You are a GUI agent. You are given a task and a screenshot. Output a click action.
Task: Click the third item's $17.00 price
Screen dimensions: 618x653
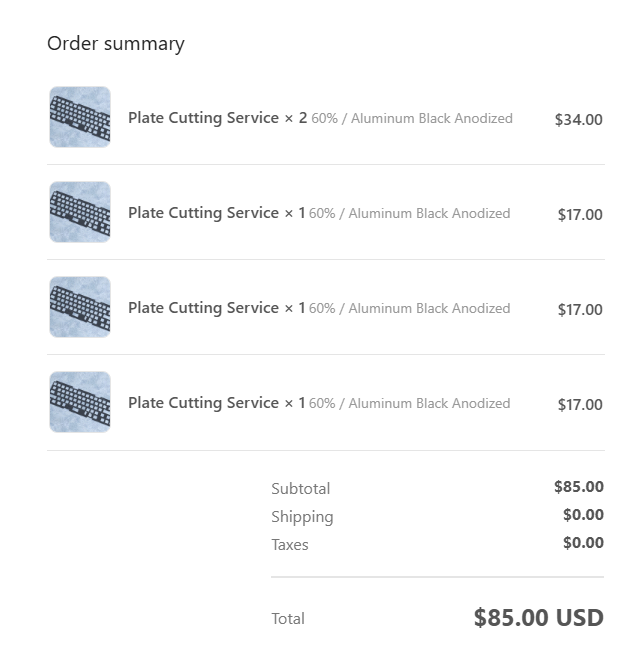pos(580,310)
